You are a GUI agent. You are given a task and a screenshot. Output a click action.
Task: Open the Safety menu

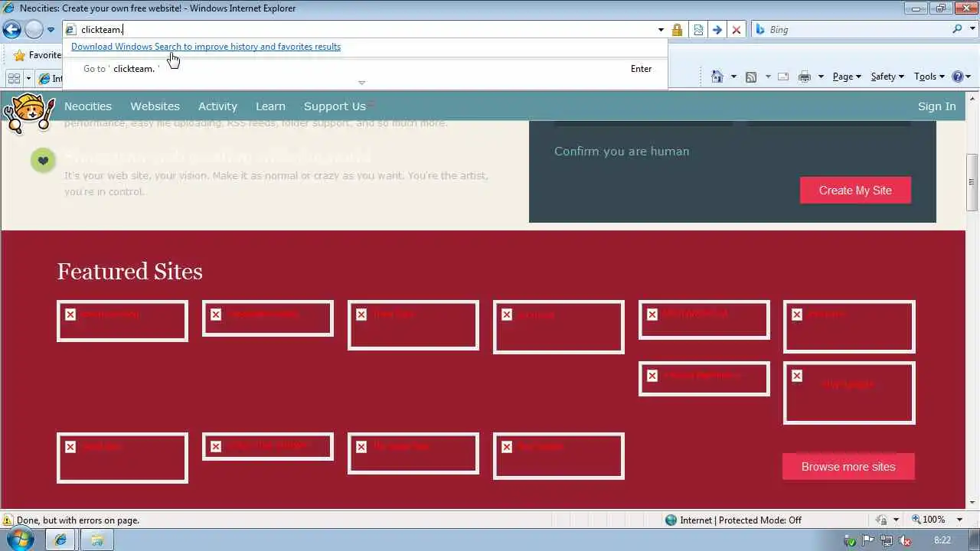point(887,77)
